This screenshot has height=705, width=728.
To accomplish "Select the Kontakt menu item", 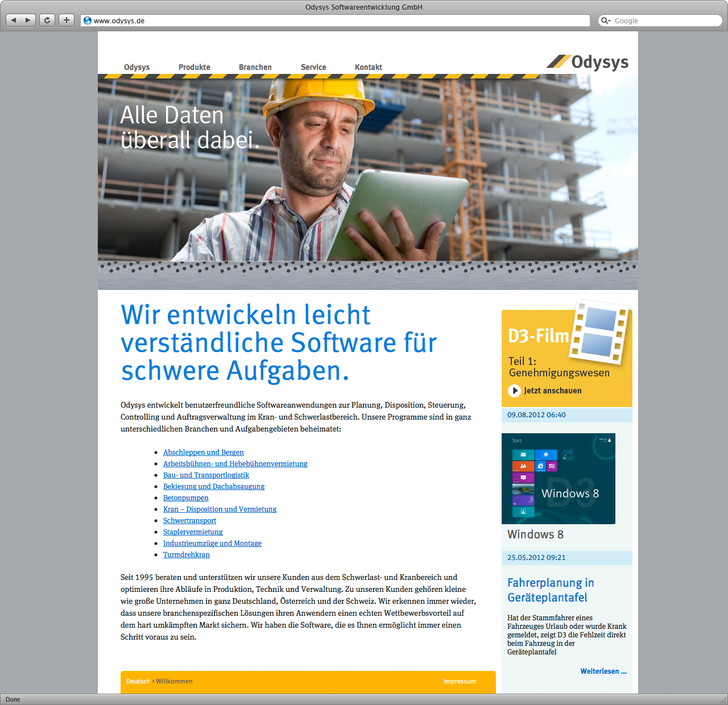I will (x=368, y=67).
